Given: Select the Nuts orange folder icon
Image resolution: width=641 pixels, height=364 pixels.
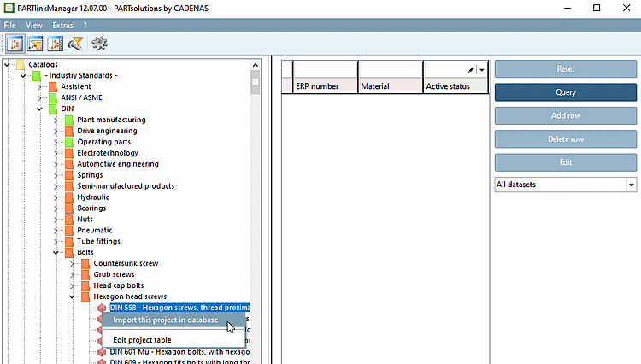Looking at the screenshot, I should click(x=69, y=219).
